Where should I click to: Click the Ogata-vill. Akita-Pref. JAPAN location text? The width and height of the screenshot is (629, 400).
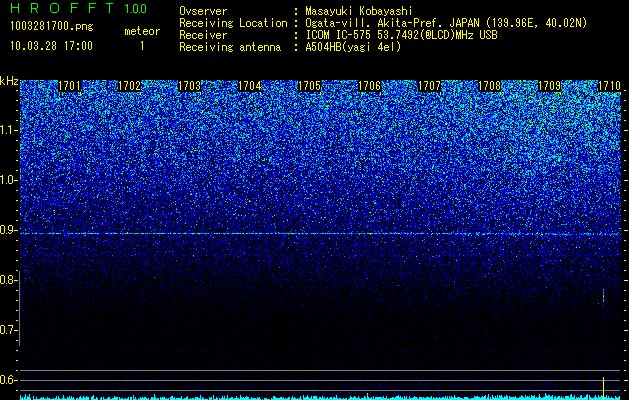click(446, 24)
